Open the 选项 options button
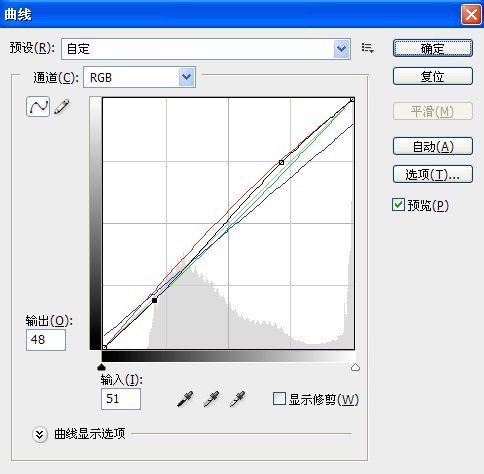Screen dimensions: 484x474 pyautogui.click(x=433, y=174)
